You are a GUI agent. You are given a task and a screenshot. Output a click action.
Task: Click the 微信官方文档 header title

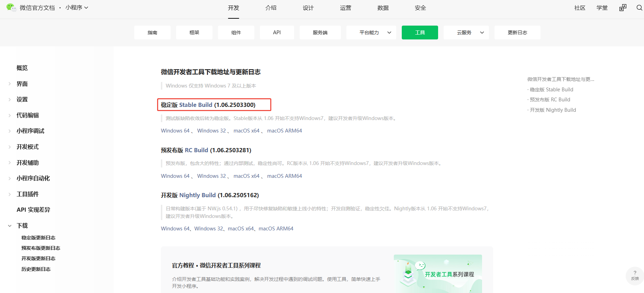37,8
